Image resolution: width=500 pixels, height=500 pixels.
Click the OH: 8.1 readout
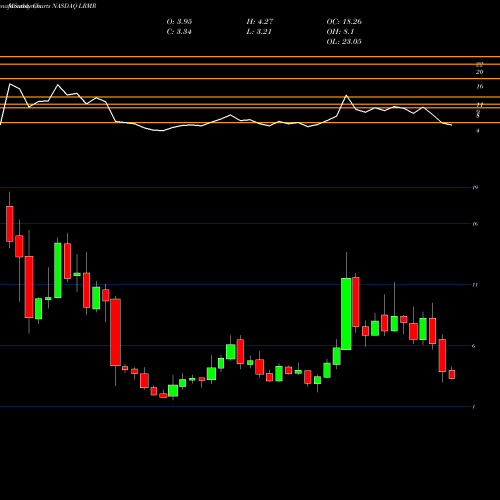pyautogui.click(x=340, y=32)
